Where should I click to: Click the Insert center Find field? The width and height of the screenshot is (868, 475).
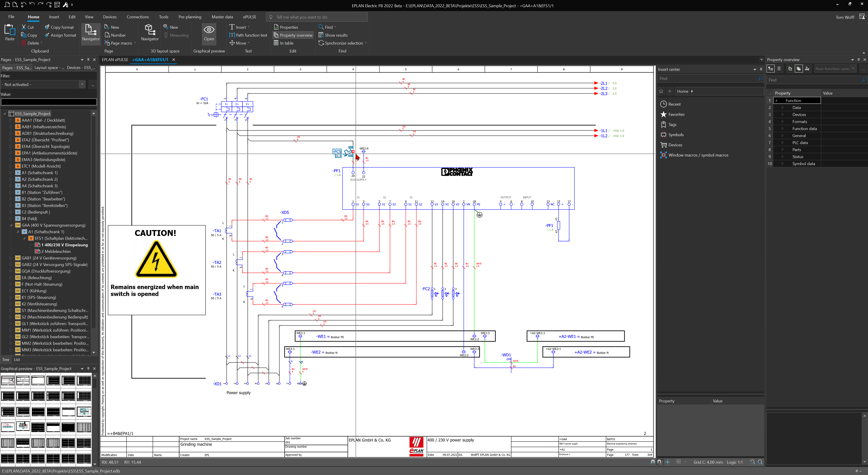706,78
